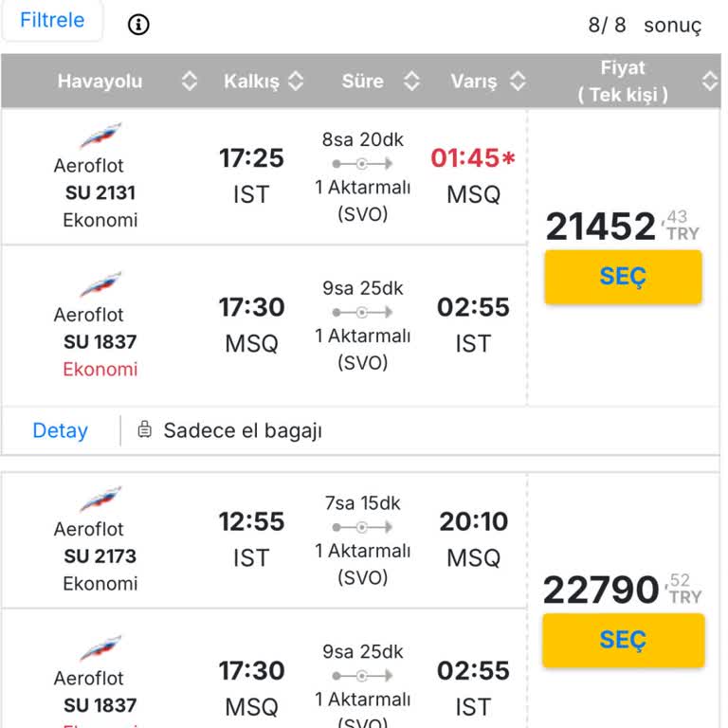Sort flights by Kalkış time
The image size is (728, 728).
point(296,82)
